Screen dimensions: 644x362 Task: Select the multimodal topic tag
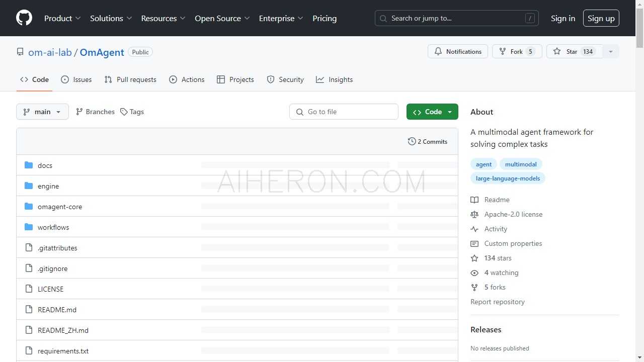tap(521, 164)
